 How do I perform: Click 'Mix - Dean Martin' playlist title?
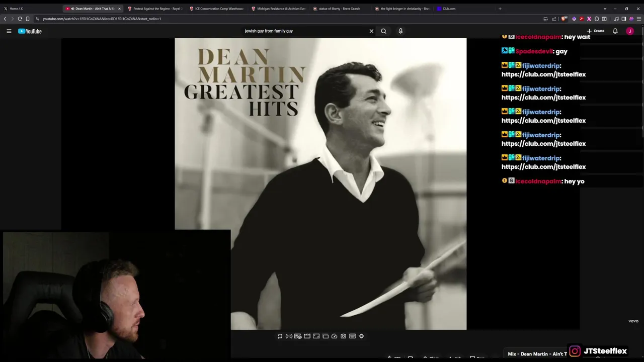537,354
